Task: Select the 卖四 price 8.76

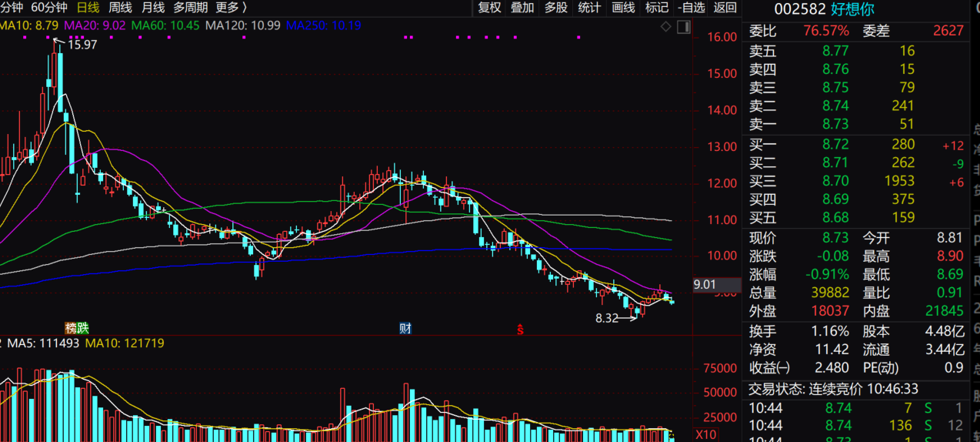Action: pyautogui.click(x=835, y=69)
